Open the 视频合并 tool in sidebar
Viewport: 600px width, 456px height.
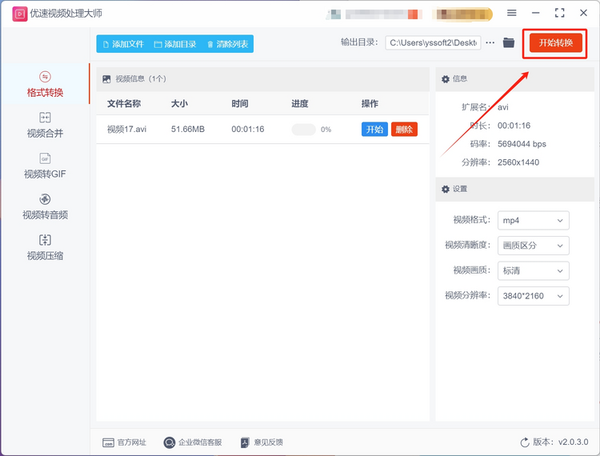tap(45, 125)
